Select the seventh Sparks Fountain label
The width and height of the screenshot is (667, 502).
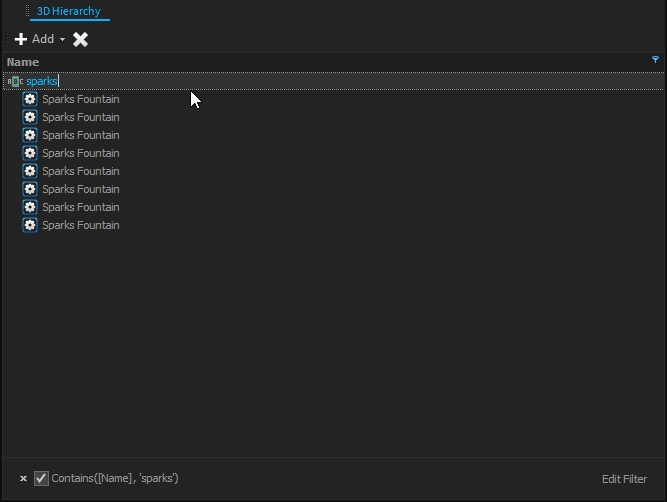coord(80,207)
